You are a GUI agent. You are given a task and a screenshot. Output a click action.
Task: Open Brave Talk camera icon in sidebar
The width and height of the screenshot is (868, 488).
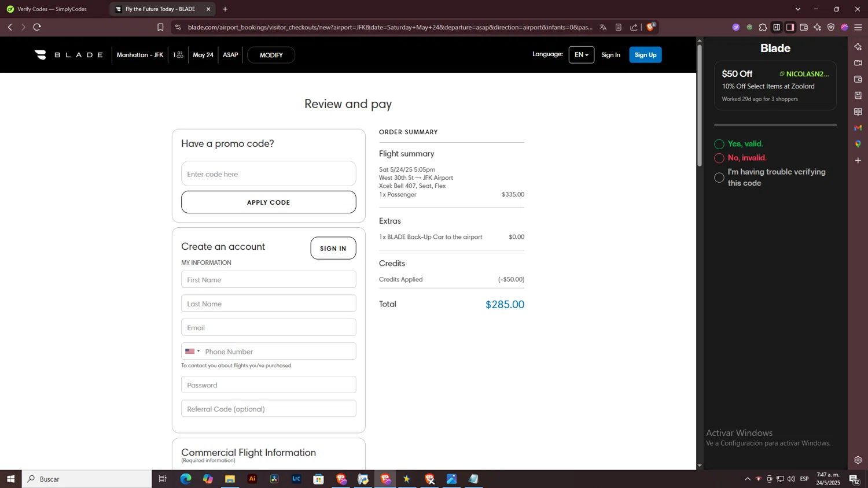coord(858,62)
